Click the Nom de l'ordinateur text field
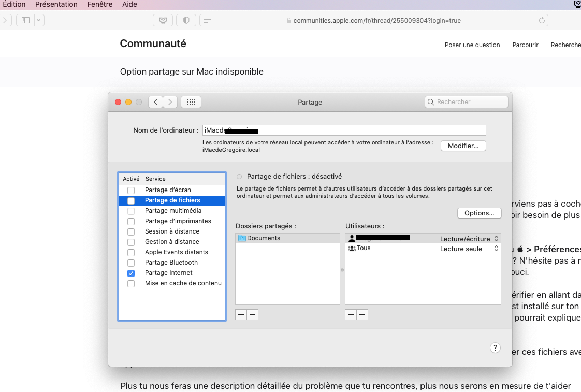The image size is (581, 392). [x=344, y=130]
